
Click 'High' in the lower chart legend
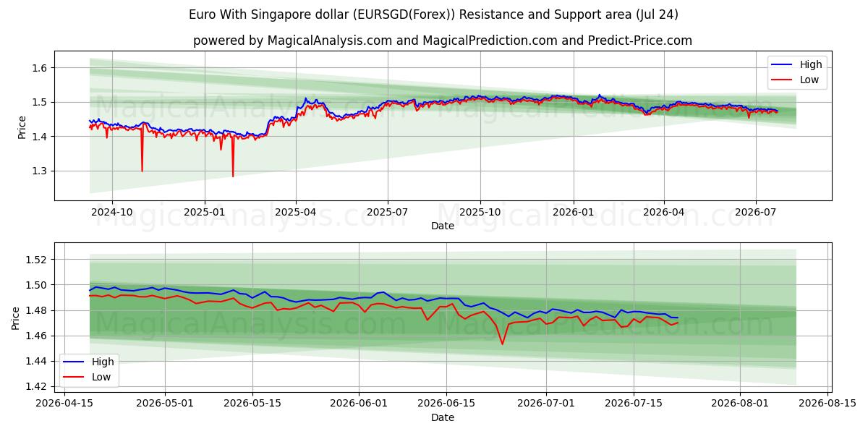coord(103,362)
